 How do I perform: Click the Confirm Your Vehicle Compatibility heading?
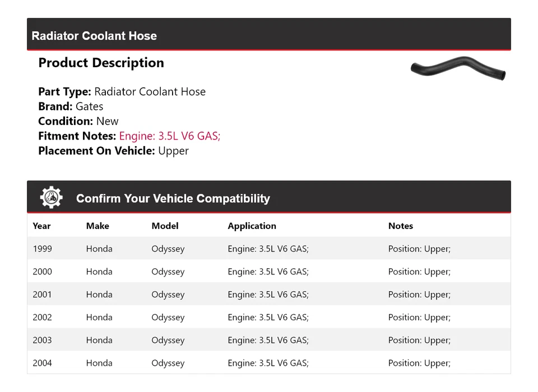point(173,199)
